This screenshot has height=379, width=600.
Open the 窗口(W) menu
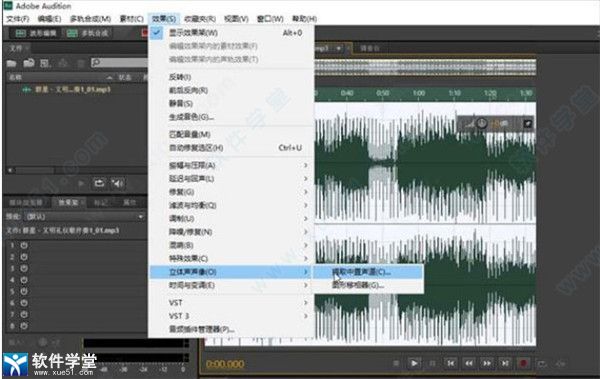click(x=270, y=19)
